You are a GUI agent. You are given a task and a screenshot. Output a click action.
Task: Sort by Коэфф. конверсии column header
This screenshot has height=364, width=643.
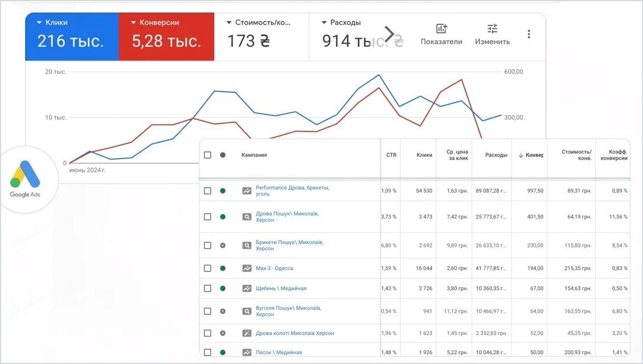click(x=614, y=155)
